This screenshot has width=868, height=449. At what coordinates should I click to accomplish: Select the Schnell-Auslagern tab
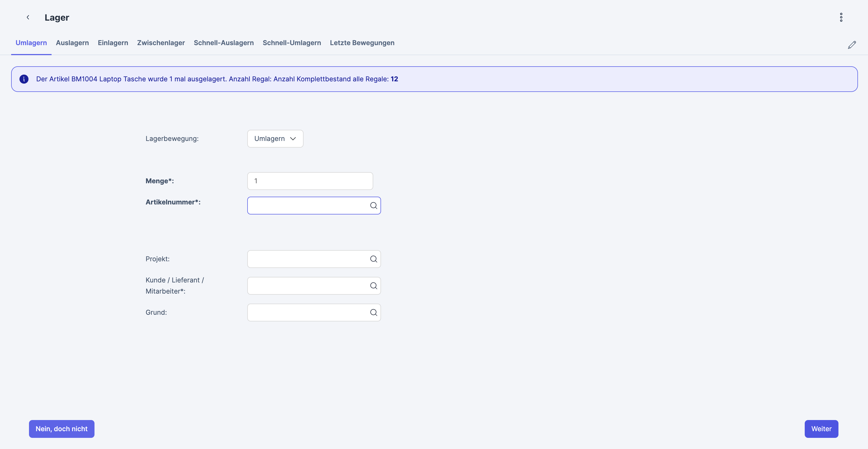point(223,43)
